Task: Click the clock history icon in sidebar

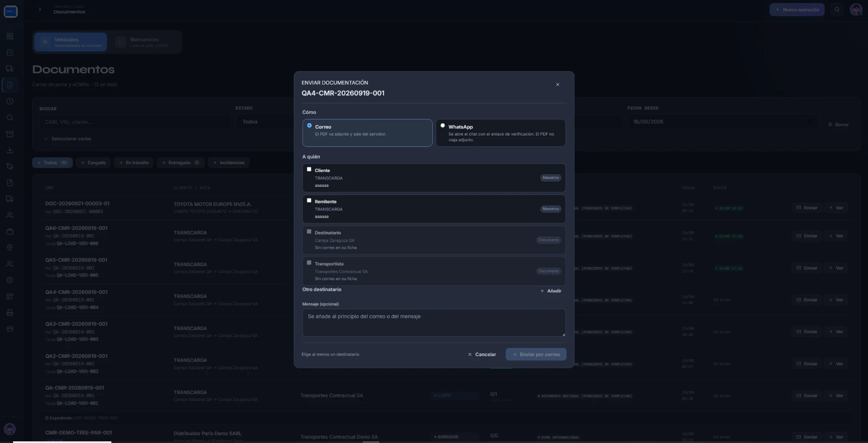Action: pos(10,101)
